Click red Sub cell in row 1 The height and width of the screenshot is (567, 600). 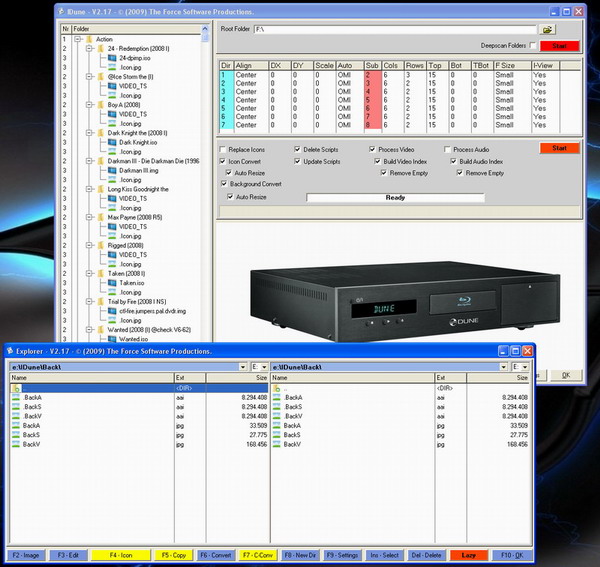pos(373,75)
